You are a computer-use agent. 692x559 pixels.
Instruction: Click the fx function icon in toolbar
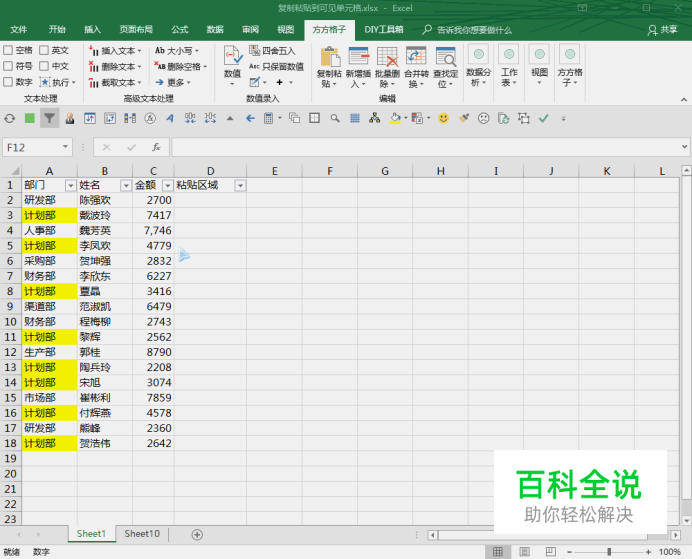[x=150, y=118]
